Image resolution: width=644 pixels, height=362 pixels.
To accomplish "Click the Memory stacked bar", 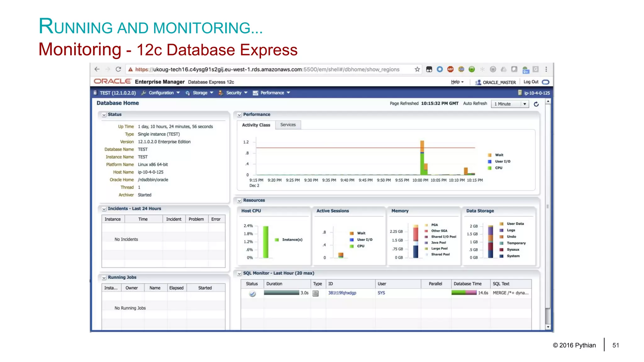I will 416,241.
